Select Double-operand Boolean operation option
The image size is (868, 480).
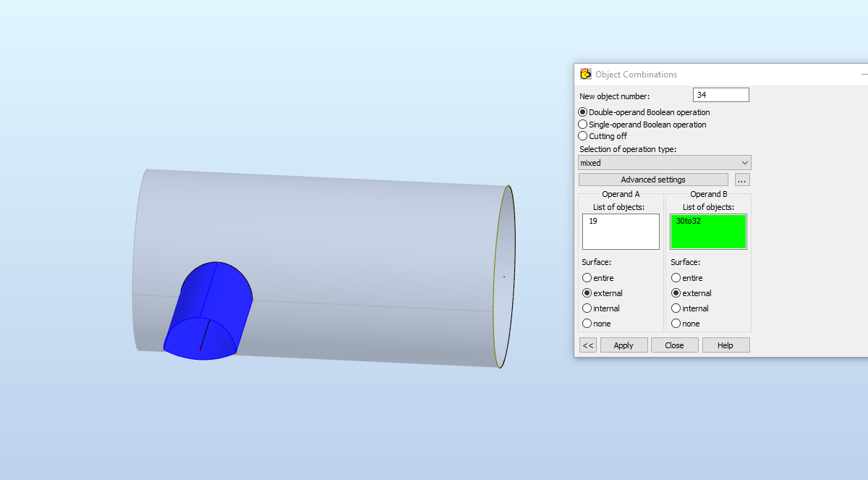click(583, 112)
